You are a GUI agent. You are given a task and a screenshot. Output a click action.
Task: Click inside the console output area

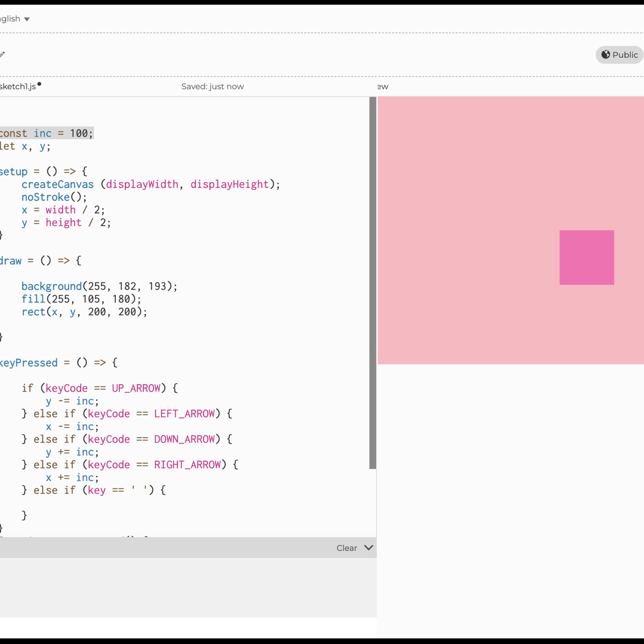pos(188,587)
